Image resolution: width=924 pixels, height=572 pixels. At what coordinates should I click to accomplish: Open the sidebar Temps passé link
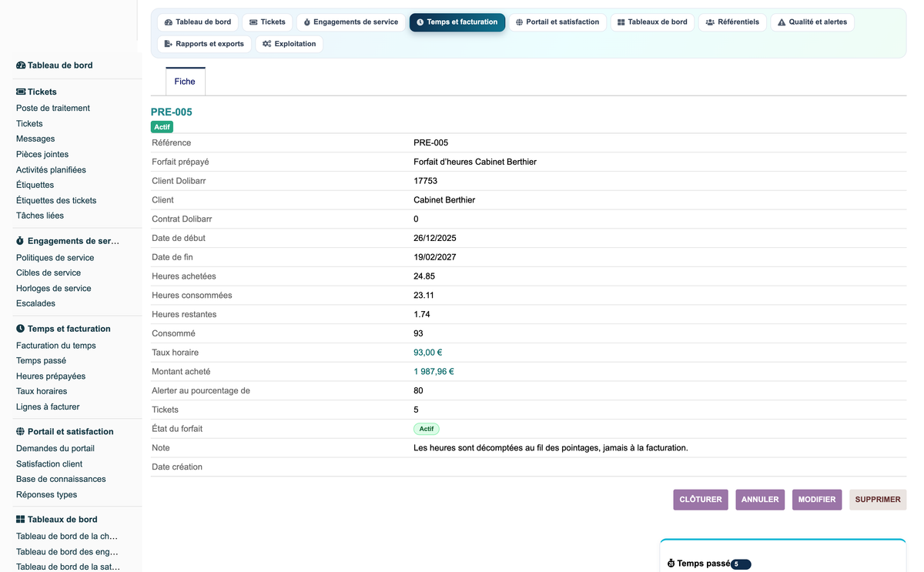click(41, 361)
